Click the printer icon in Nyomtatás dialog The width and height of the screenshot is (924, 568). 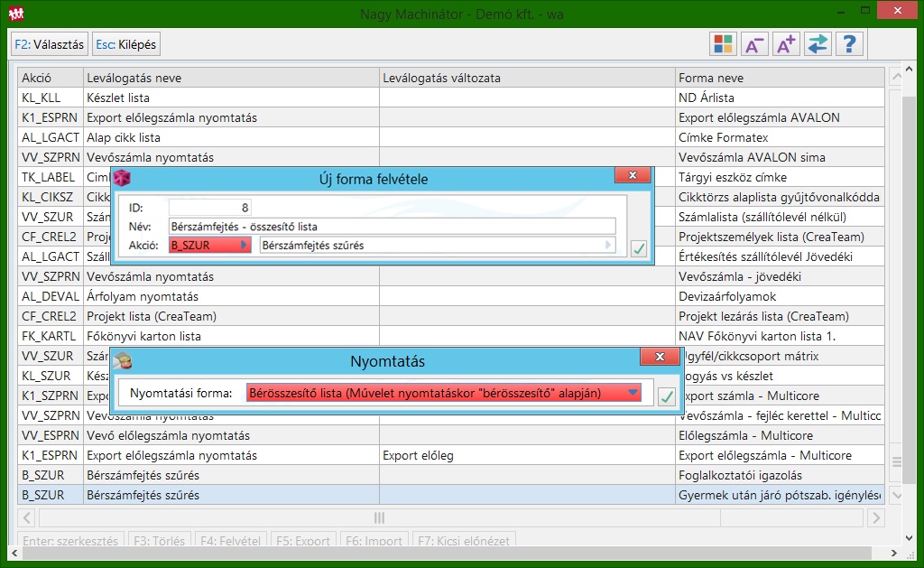point(123,359)
